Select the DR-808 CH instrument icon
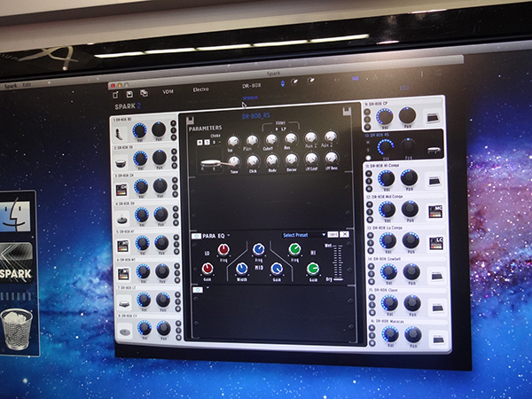Image resolution: width=532 pixels, height=399 pixels. [x=121, y=190]
